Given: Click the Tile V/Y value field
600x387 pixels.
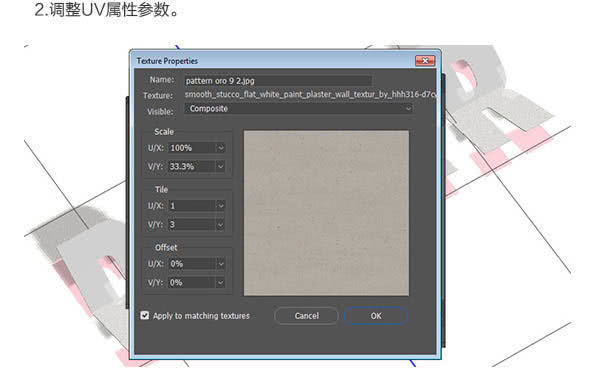Looking at the screenshot, I should click(x=192, y=224).
